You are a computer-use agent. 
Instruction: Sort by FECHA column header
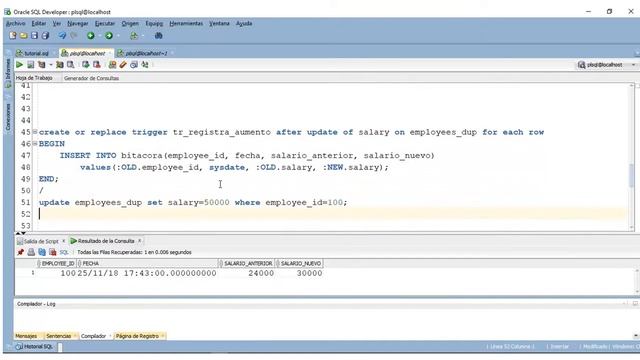[148, 264]
